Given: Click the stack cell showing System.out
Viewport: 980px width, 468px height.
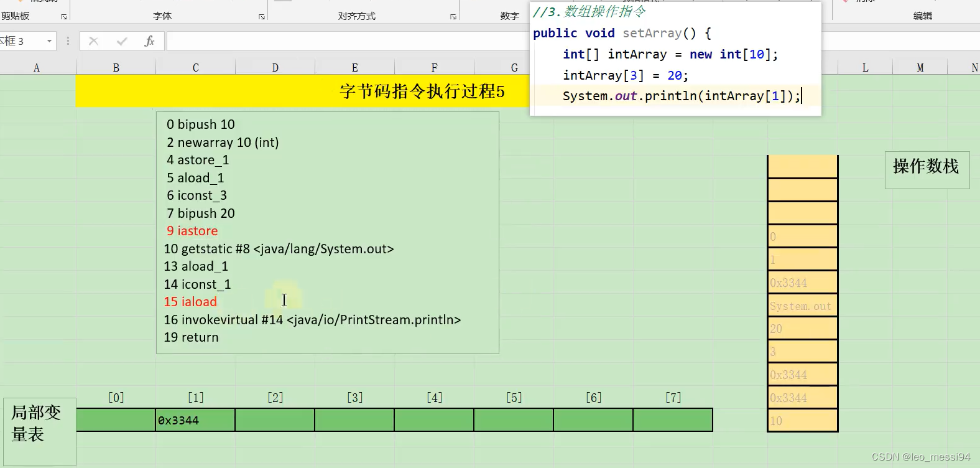Looking at the screenshot, I should tap(803, 306).
